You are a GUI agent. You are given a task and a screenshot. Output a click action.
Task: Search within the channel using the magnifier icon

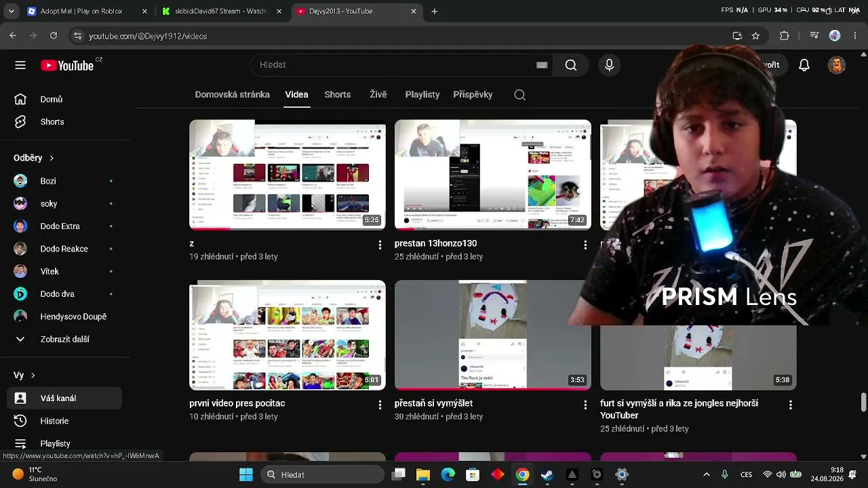click(x=520, y=95)
